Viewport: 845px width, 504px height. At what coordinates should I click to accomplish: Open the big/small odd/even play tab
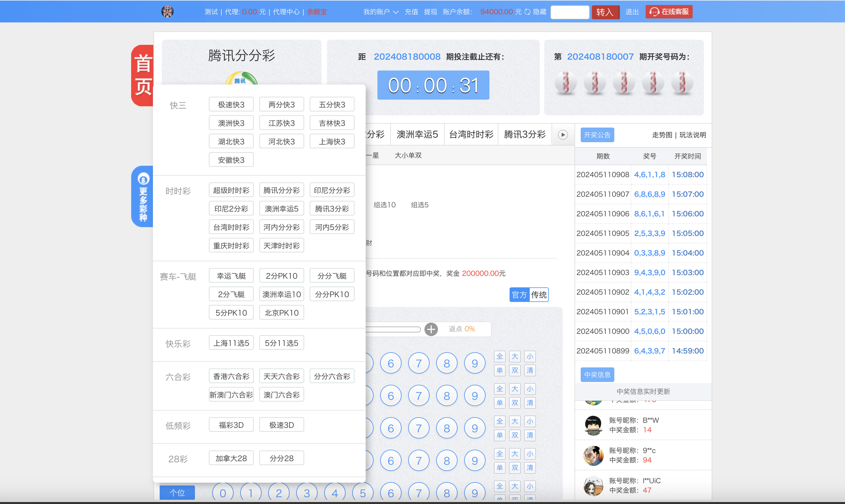point(408,156)
